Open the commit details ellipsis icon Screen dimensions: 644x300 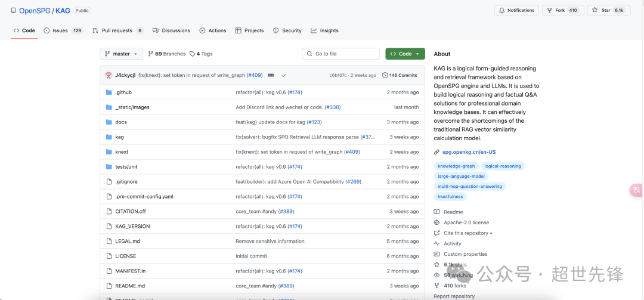click(271, 75)
